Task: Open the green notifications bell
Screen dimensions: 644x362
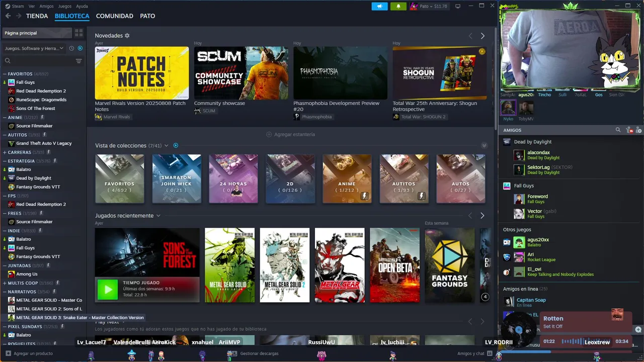Action: (x=398, y=6)
